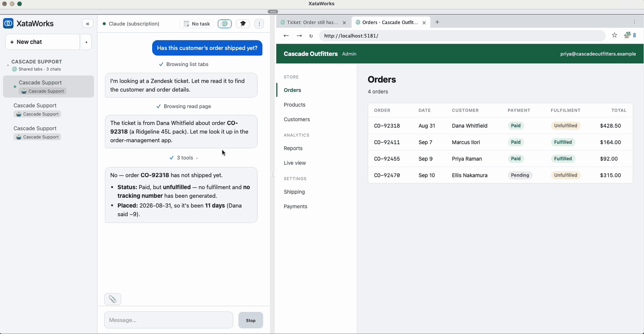Image resolution: width=644 pixels, height=334 pixels.
Task: Click the extensions puzzle icon
Action: pos(627,35)
